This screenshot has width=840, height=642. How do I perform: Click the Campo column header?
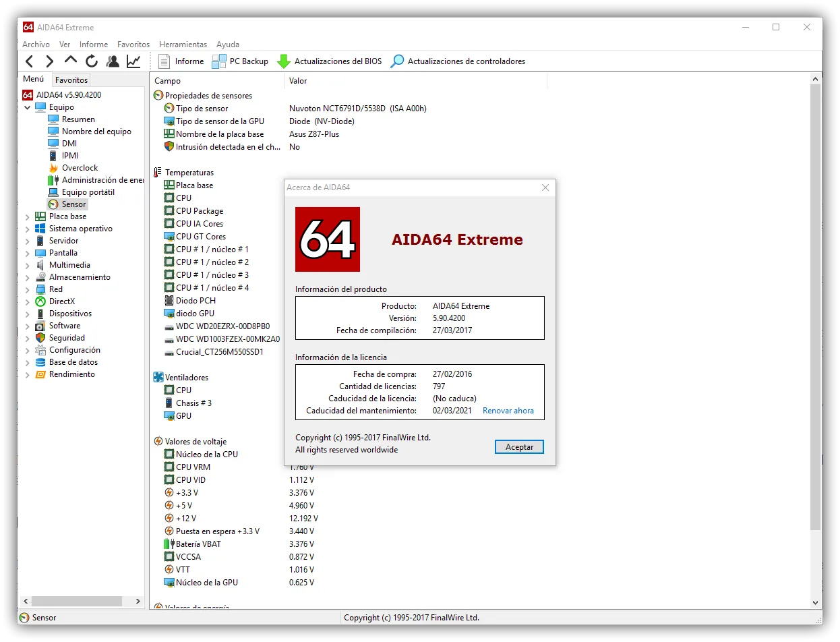(x=217, y=81)
